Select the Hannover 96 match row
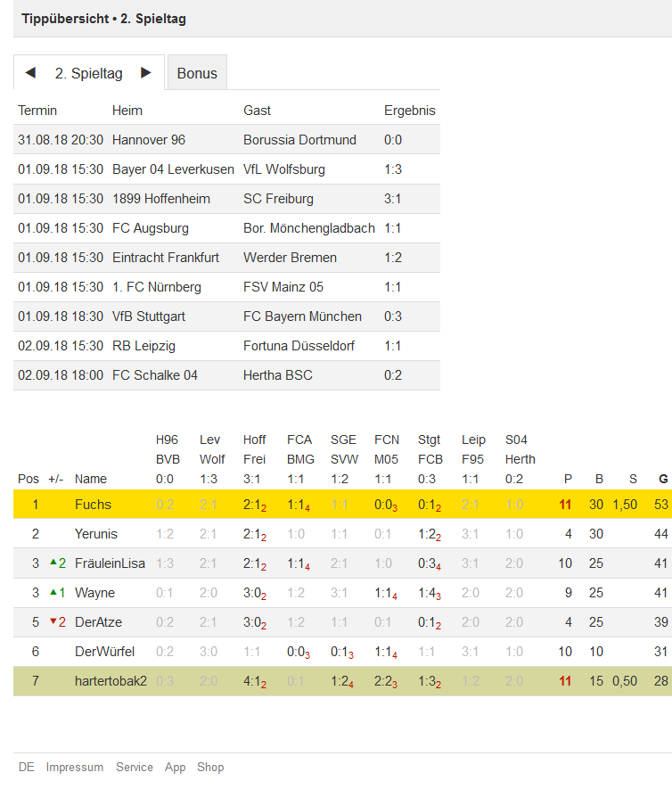 (227, 139)
